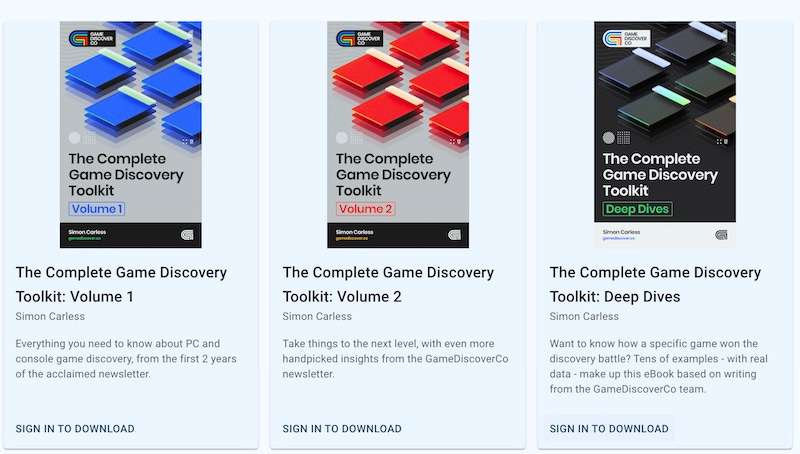800x454 pixels.
Task: Click GameDiscoverCo logo on Volume 2 cover
Action: click(359, 39)
